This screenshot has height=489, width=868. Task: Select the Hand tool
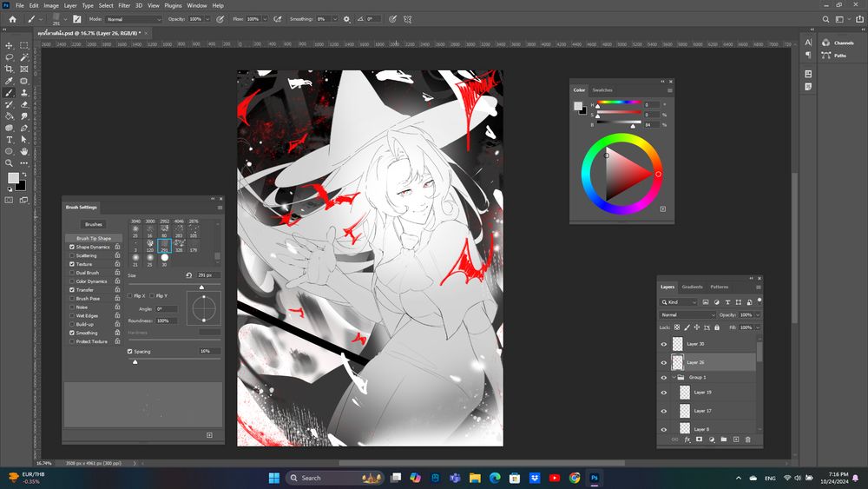23,151
